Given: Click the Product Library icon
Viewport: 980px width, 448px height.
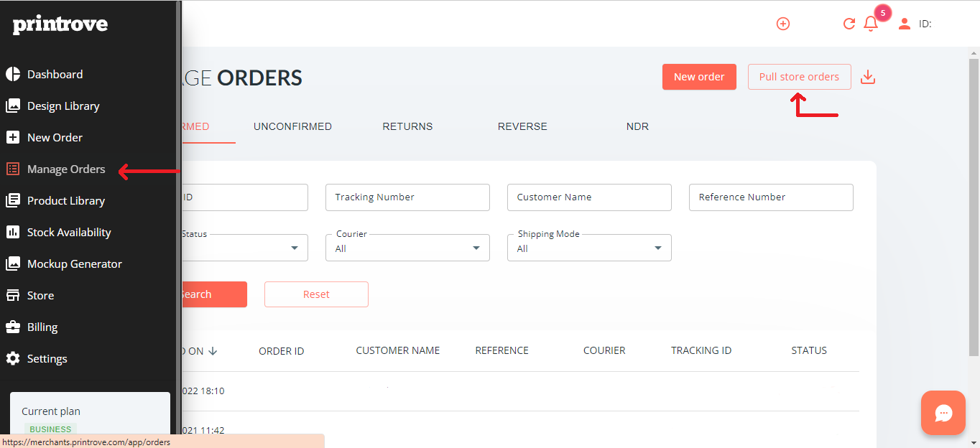Looking at the screenshot, I should pyautogui.click(x=13, y=200).
